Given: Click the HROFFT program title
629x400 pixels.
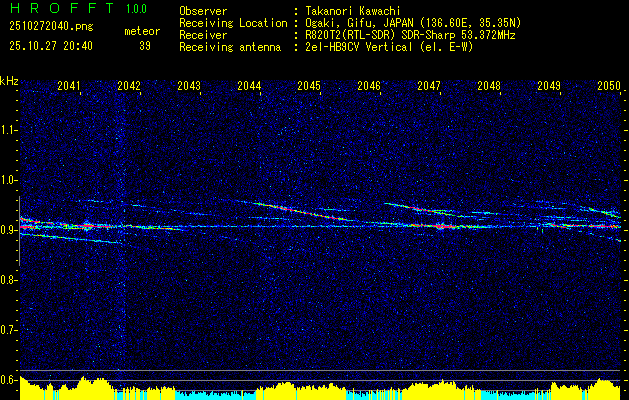Looking at the screenshot, I should click(x=62, y=8).
